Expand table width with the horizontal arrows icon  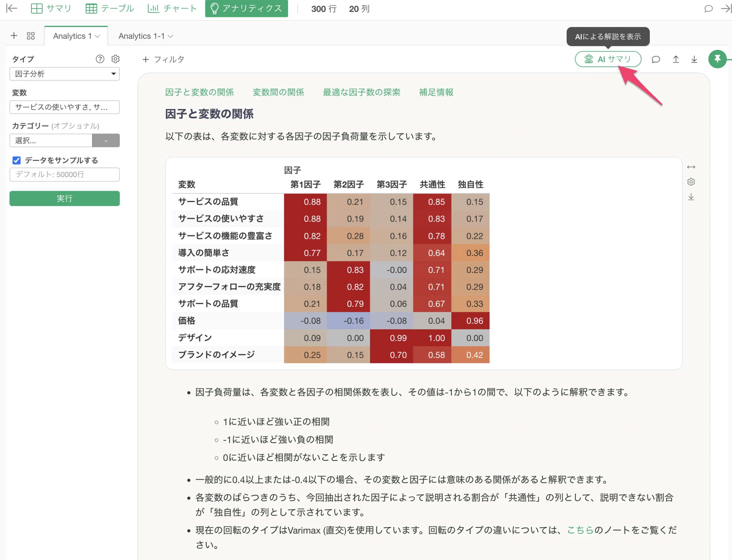691,167
